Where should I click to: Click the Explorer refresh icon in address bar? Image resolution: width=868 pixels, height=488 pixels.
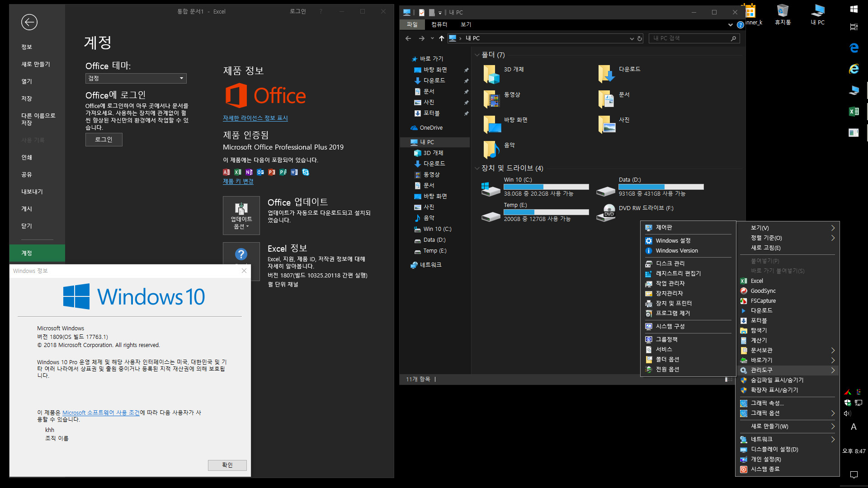tap(640, 38)
